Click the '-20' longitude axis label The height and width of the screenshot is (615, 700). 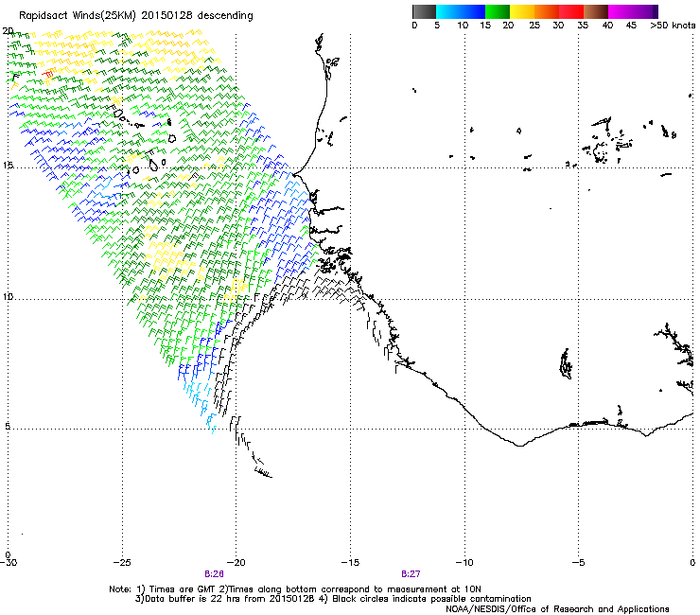coord(236,563)
